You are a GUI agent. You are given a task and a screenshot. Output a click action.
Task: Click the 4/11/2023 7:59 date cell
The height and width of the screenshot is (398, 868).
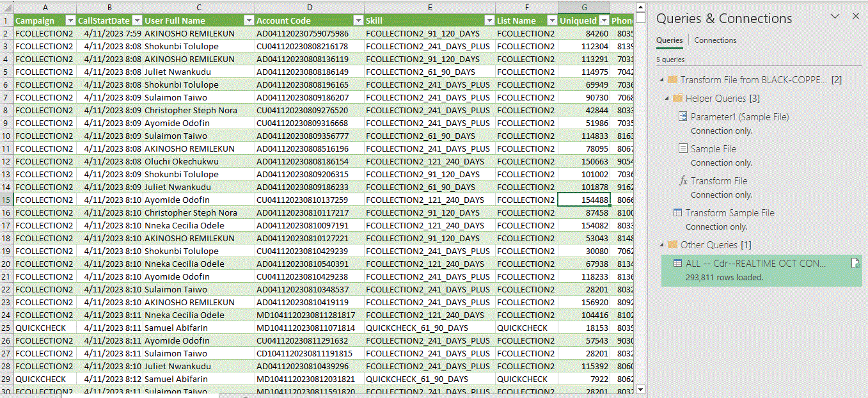pyautogui.click(x=109, y=33)
